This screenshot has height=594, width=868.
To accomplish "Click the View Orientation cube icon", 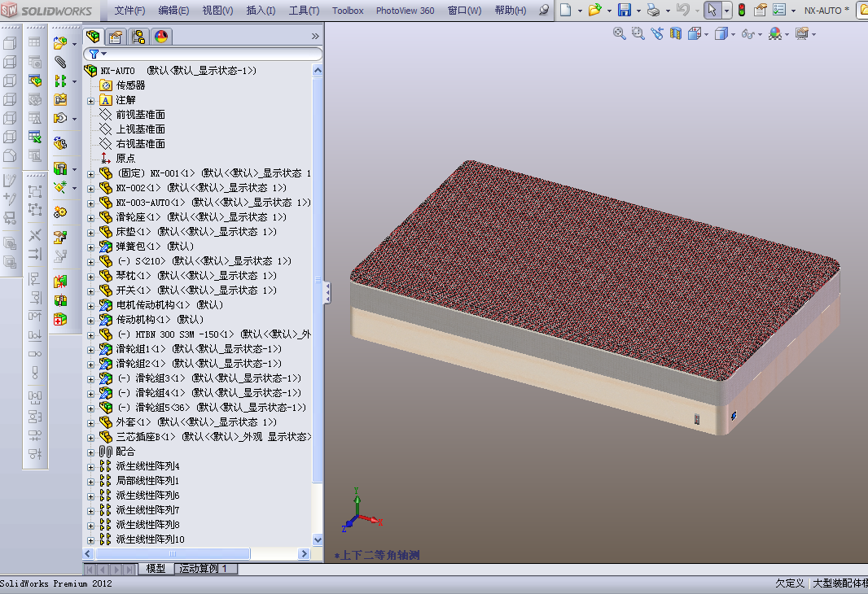I will point(695,33).
